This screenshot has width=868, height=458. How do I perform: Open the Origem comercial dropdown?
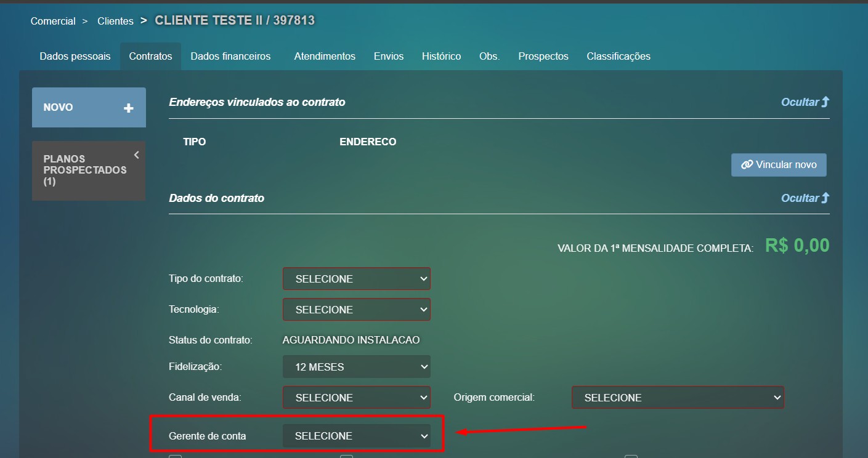[x=678, y=398]
